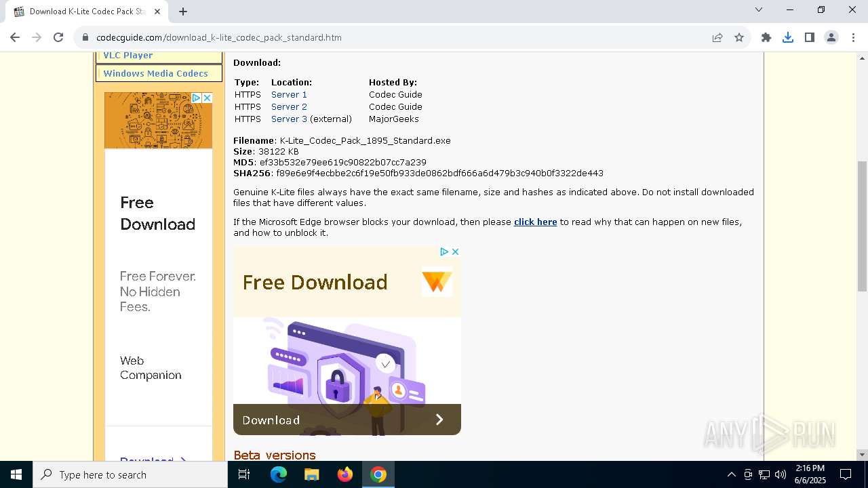Click the MD5 hash value
The height and width of the screenshot is (488, 868).
[x=342, y=162]
